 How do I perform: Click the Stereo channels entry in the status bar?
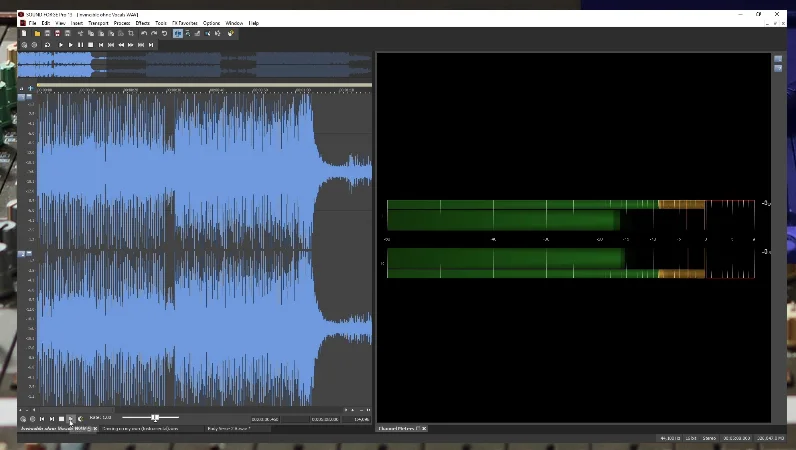pyautogui.click(x=709, y=438)
